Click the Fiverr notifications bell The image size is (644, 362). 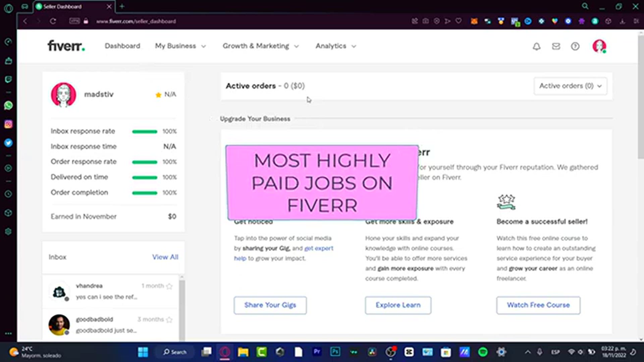(537, 47)
